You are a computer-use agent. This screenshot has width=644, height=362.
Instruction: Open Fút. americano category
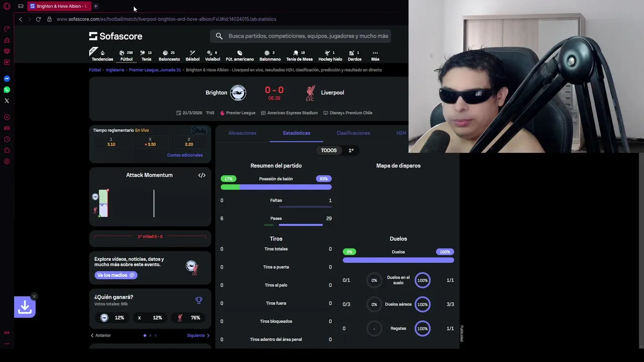[239, 55]
